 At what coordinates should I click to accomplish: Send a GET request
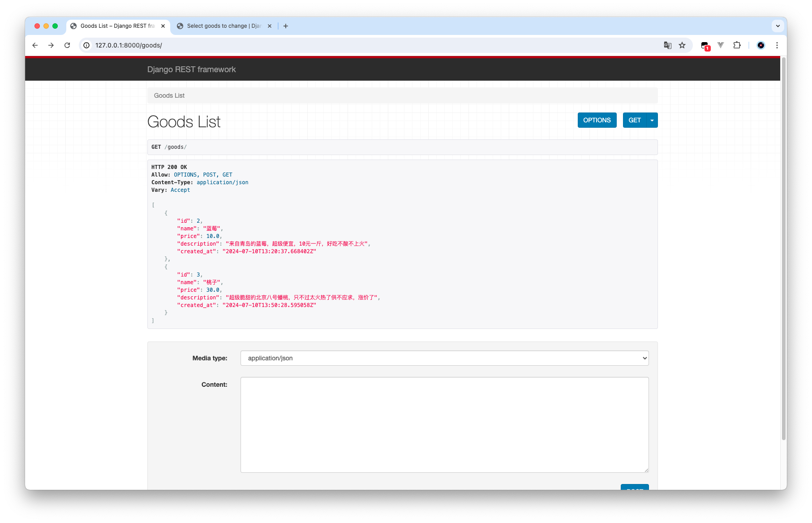(x=634, y=120)
